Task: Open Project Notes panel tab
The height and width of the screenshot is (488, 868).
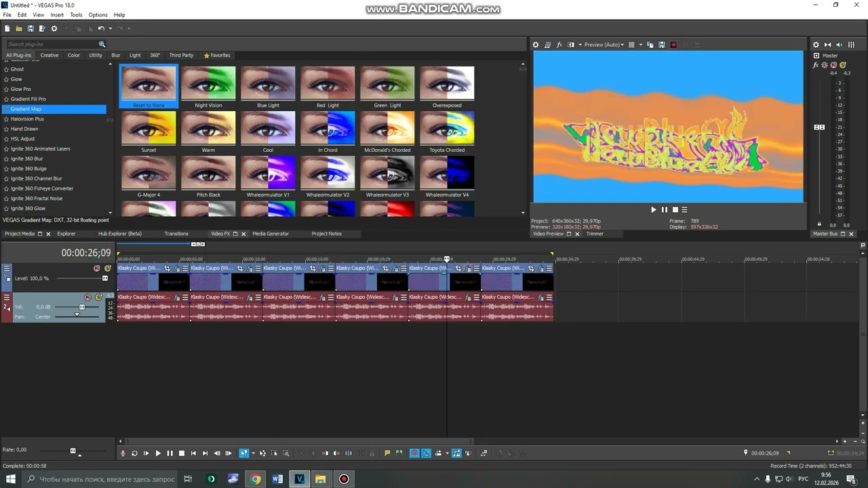Action: click(326, 234)
